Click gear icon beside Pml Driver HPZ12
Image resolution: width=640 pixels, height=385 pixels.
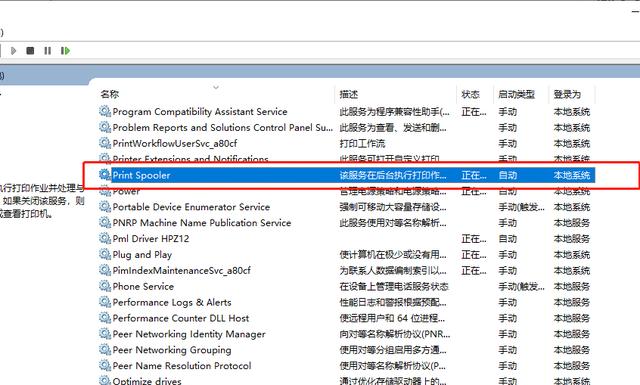point(105,238)
